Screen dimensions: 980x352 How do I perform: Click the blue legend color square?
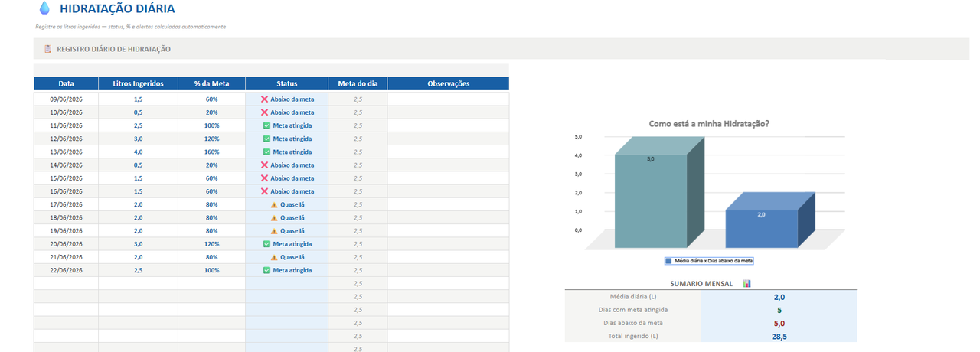668,261
